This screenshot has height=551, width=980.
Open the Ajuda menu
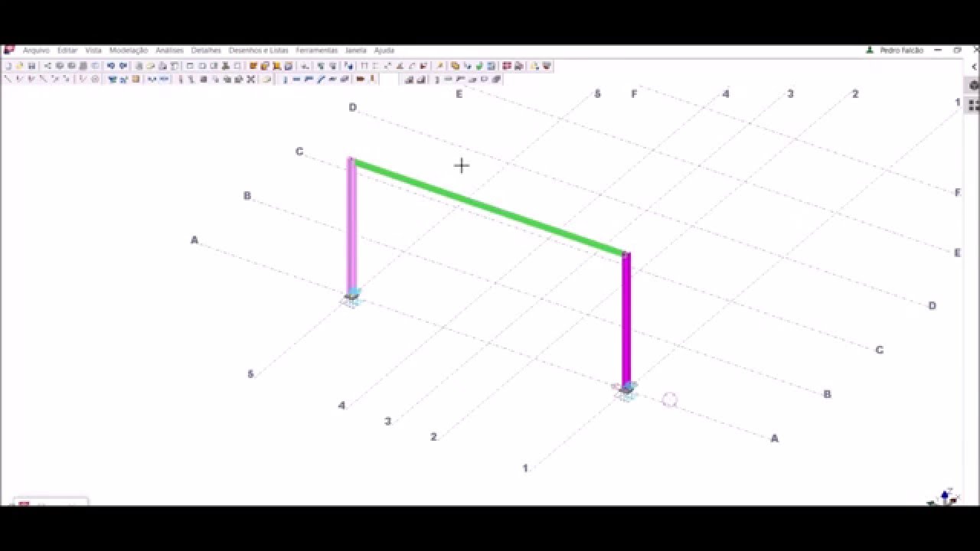[384, 51]
